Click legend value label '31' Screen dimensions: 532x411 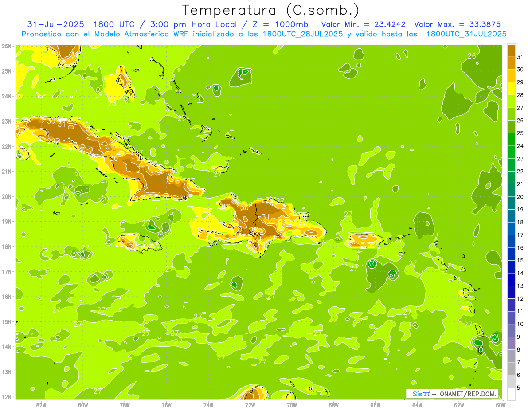pos(520,57)
